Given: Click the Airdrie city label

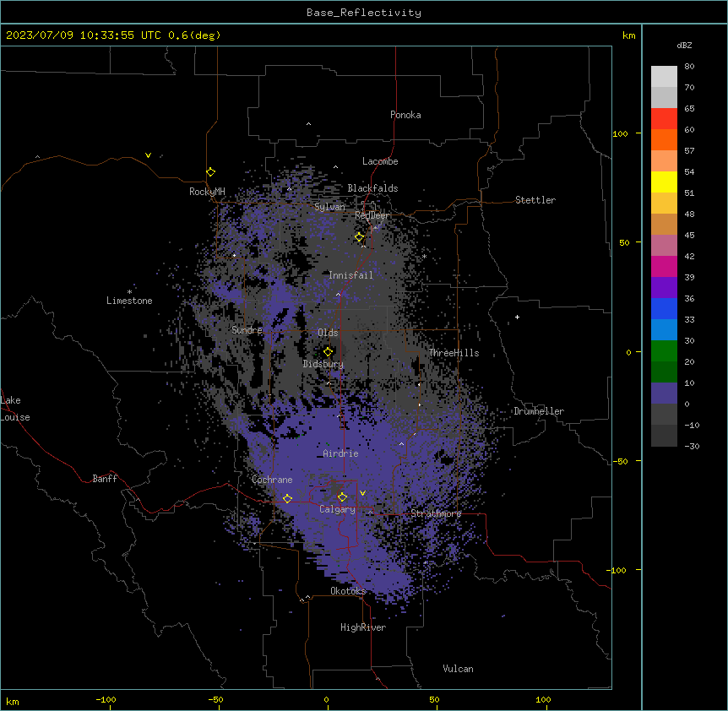Looking at the screenshot, I should [341, 453].
